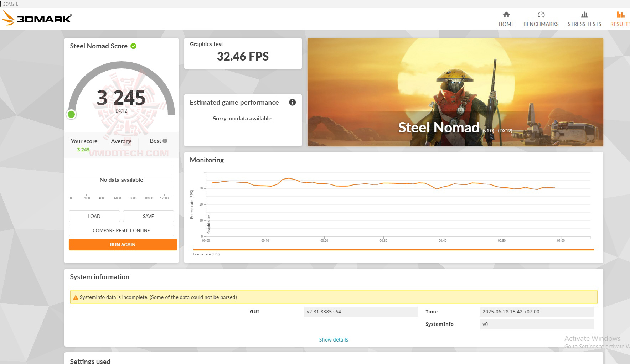Open the Results bar chart icon

tap(621, 15)
